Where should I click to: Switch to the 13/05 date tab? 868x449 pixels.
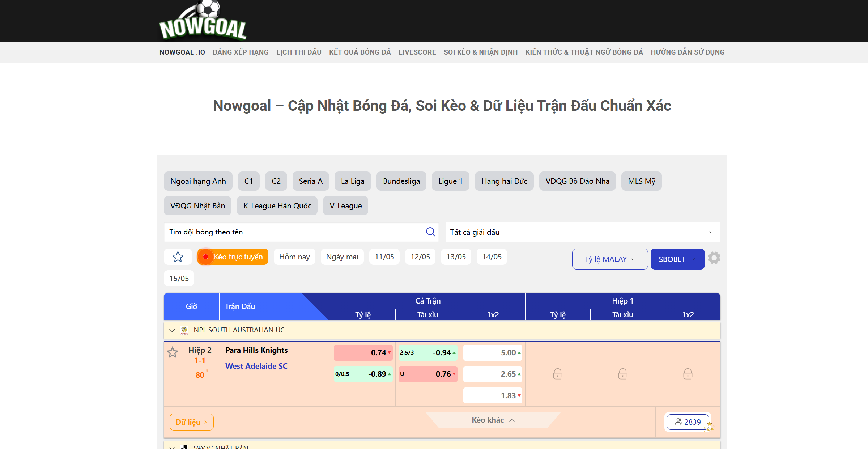pyautogui.click(x=456, y=257)
